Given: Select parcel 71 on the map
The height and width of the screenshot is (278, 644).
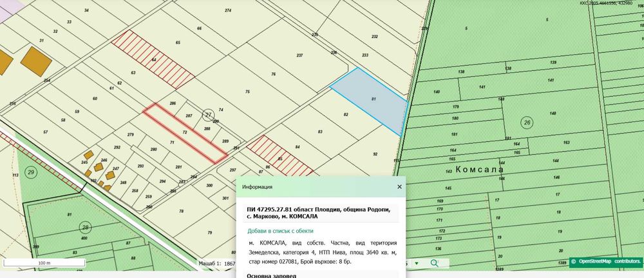Looking at the screenshot, I should coord(172,143).
